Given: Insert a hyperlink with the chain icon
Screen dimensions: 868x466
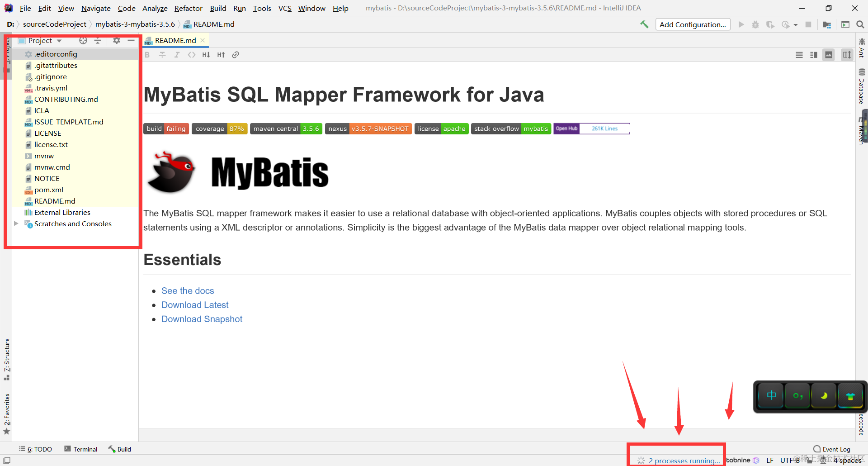Looking at the screenshot, I should pos(236,55).
